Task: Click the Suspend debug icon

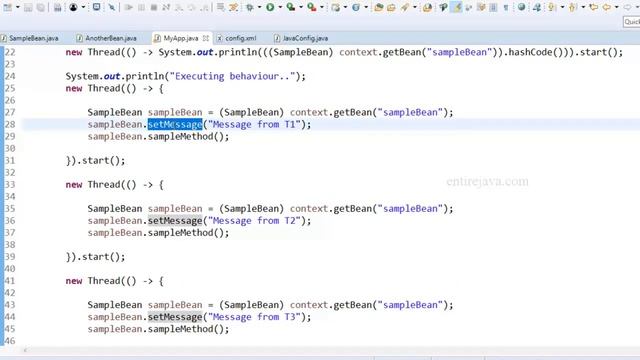Action: (141, 7)
